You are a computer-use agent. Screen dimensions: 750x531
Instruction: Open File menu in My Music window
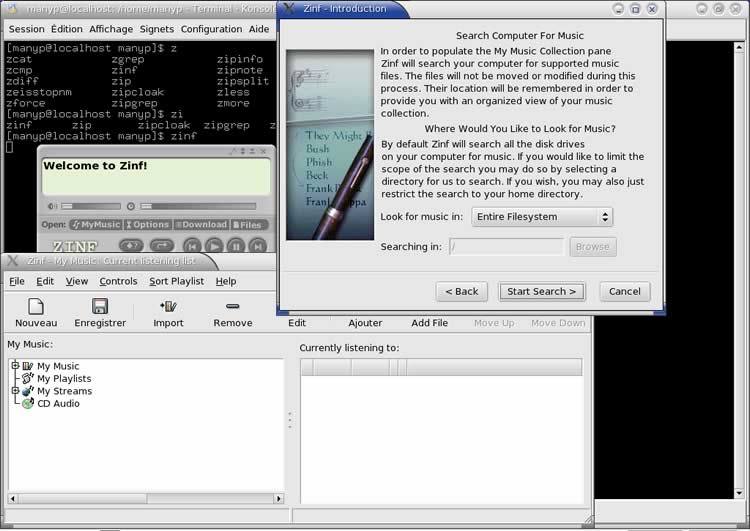pos(17,281)
